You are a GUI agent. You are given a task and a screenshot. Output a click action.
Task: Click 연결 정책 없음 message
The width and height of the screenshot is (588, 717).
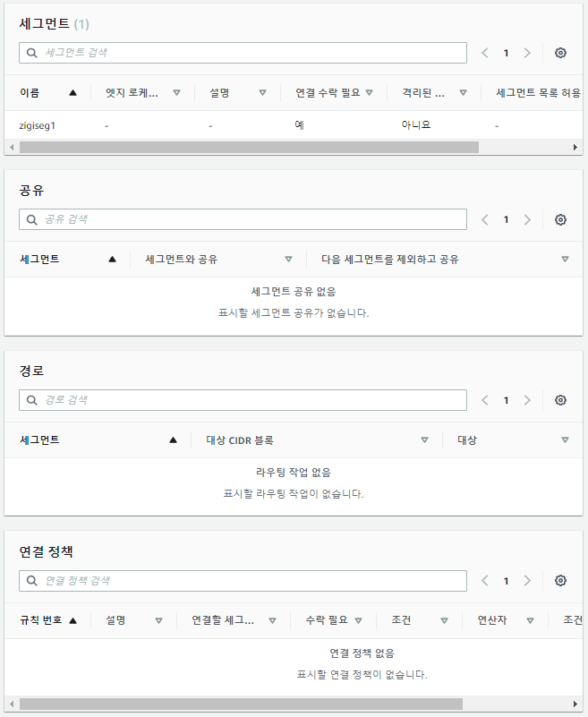[362, 653]
